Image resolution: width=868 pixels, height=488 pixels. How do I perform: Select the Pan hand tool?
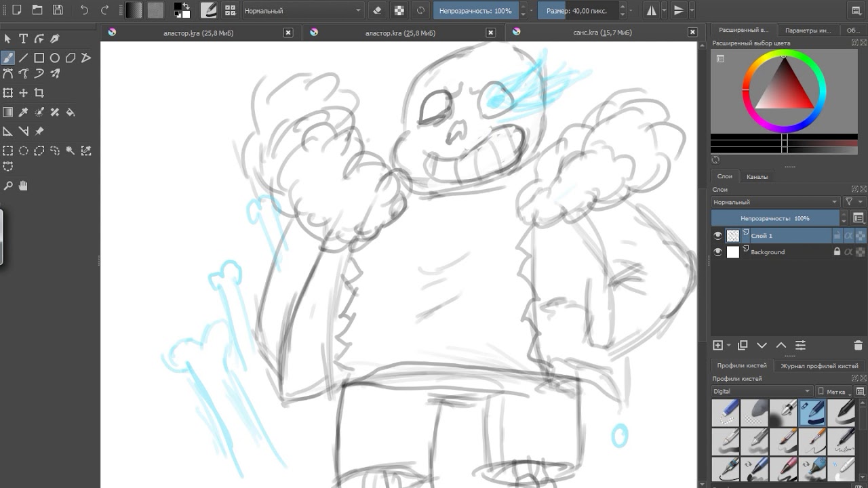point(24,186)
